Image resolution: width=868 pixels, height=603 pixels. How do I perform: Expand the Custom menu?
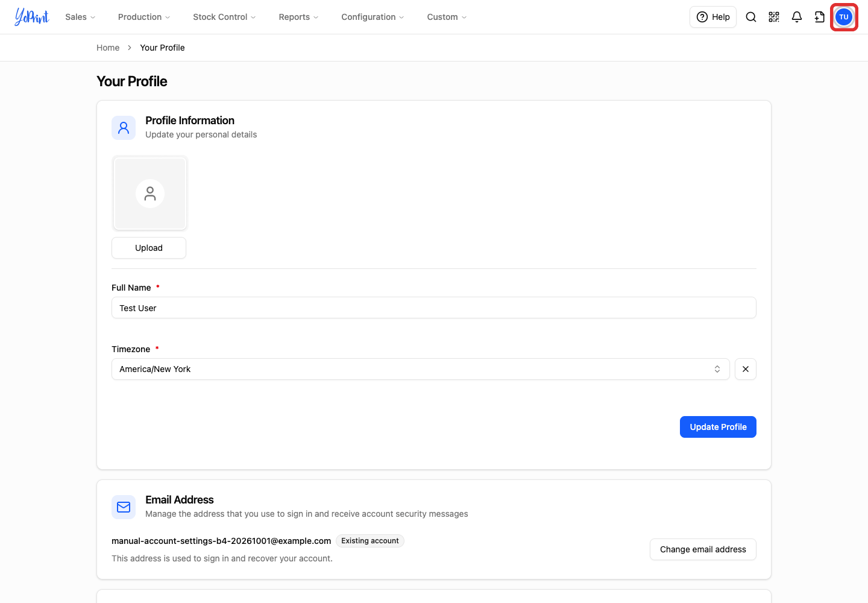point(447,17)
